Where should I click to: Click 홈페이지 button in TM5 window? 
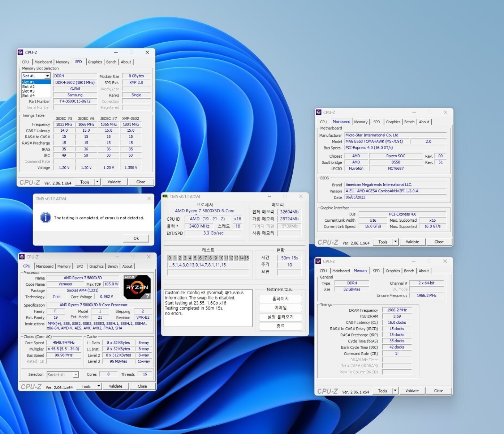tap(280, 299)
